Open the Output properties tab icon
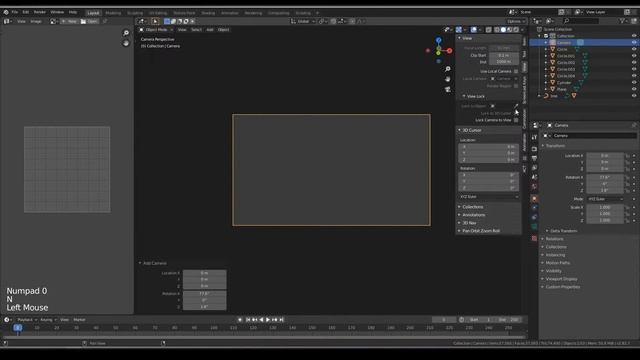Viewport: 640px width, 360px height. click(534, 158)
